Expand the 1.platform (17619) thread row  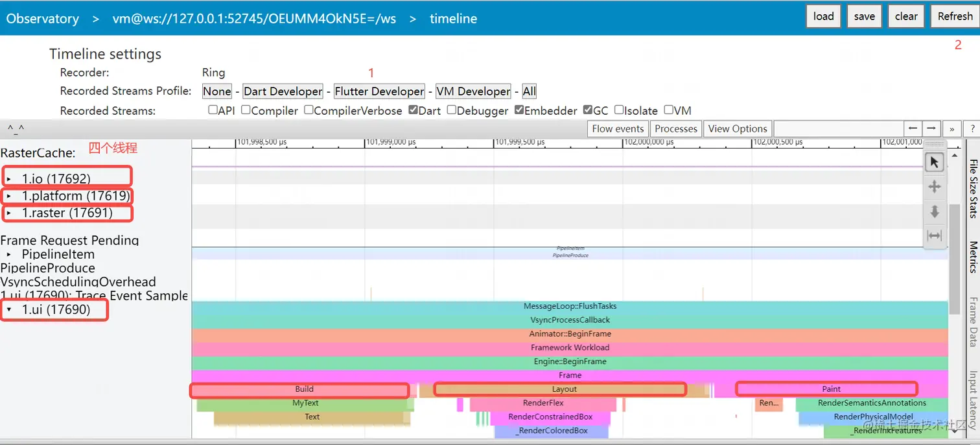coord(9,196)
